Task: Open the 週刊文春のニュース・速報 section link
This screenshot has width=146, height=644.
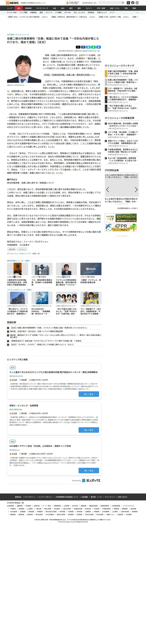Action: [19, 261]
